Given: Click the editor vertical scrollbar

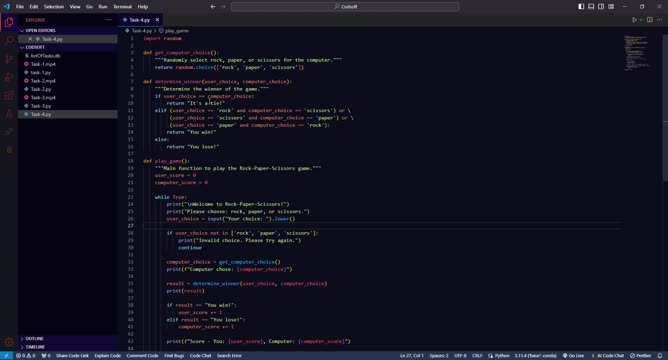Looking at the screenshot, I should click(665, 107).
